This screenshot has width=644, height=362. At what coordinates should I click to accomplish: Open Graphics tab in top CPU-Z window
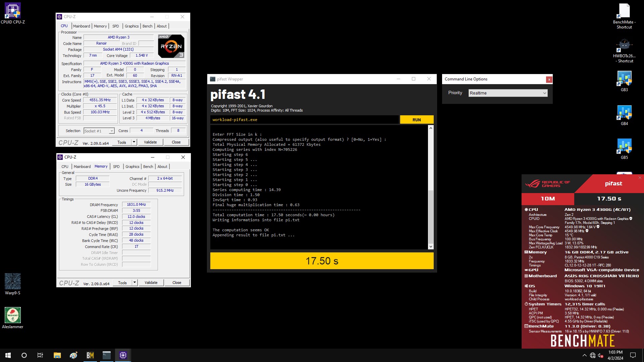[132, 26]
